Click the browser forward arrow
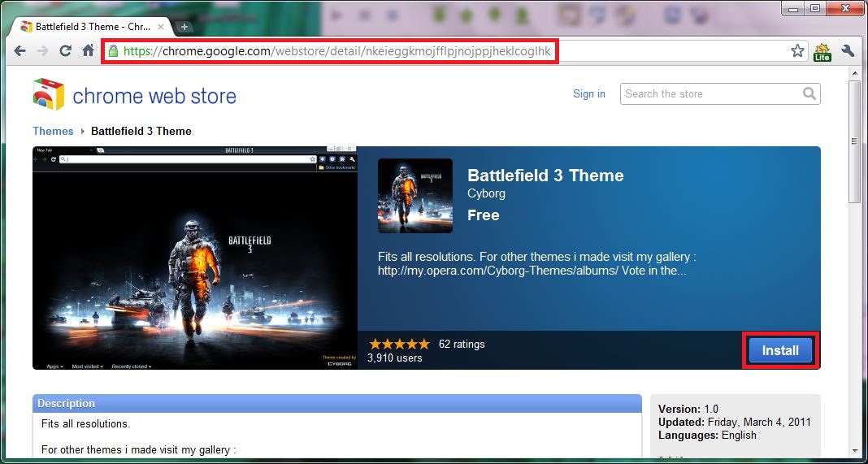 click(42, 51)
